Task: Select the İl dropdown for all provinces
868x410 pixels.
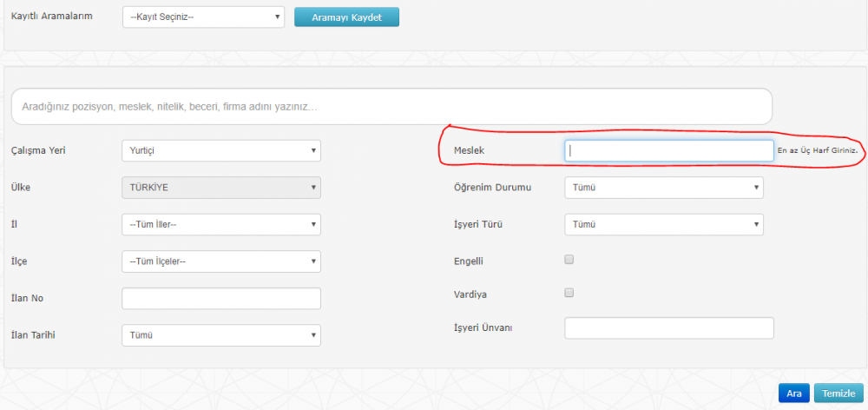Action: coord(221,224)
